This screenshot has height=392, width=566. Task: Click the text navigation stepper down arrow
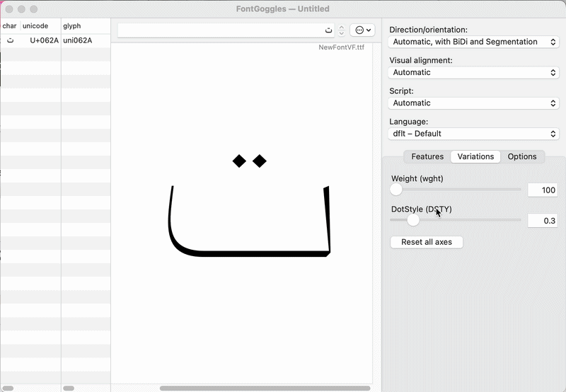pos(342,33)
